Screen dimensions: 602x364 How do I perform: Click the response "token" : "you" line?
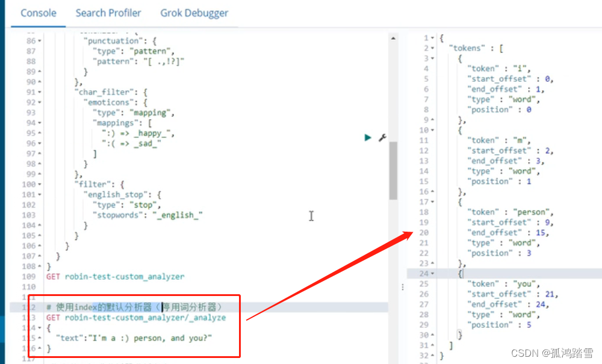click(x=503, y=284)
